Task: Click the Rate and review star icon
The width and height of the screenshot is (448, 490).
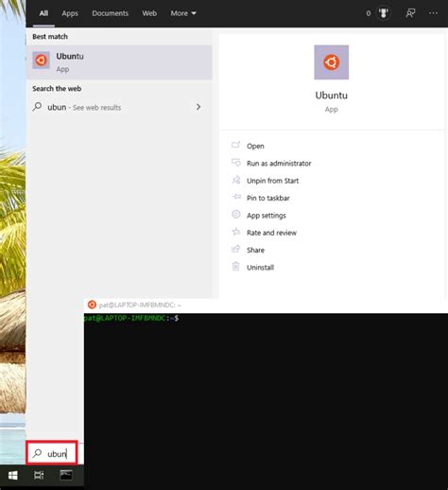Action: 236,232
